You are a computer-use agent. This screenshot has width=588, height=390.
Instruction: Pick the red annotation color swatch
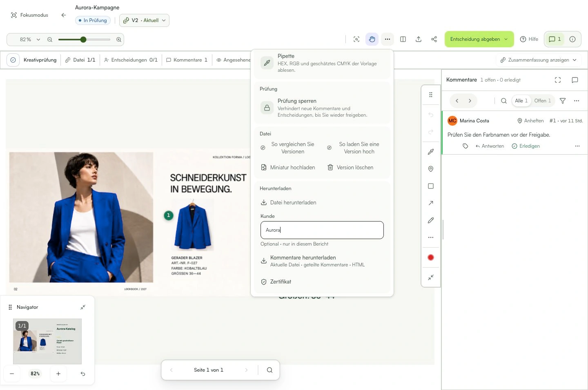431,257
